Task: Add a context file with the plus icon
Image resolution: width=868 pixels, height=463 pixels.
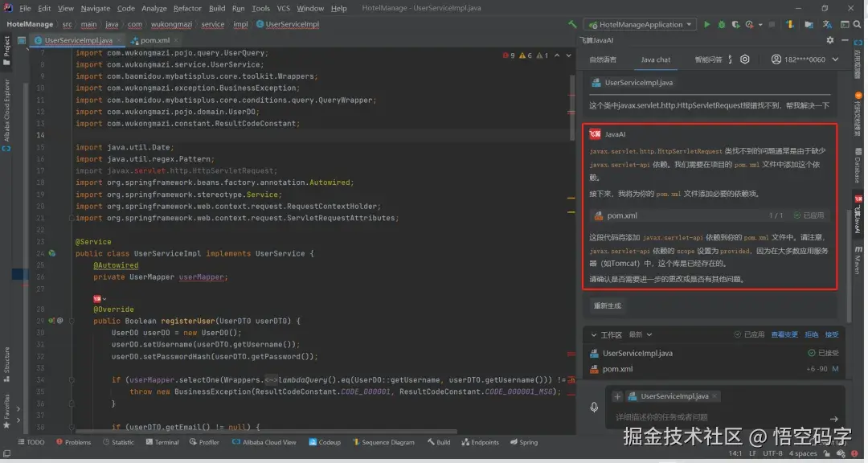Action: [x=617, y=396]
